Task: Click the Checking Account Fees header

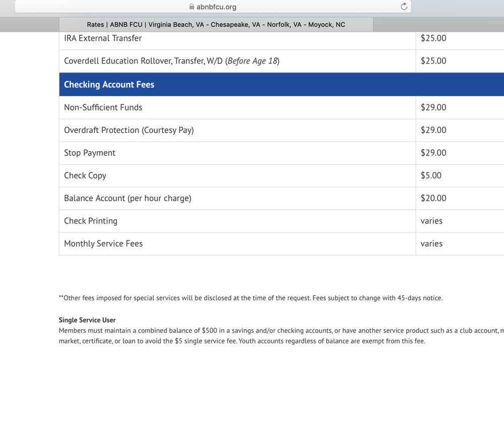Action: click(x=109, y=85)
